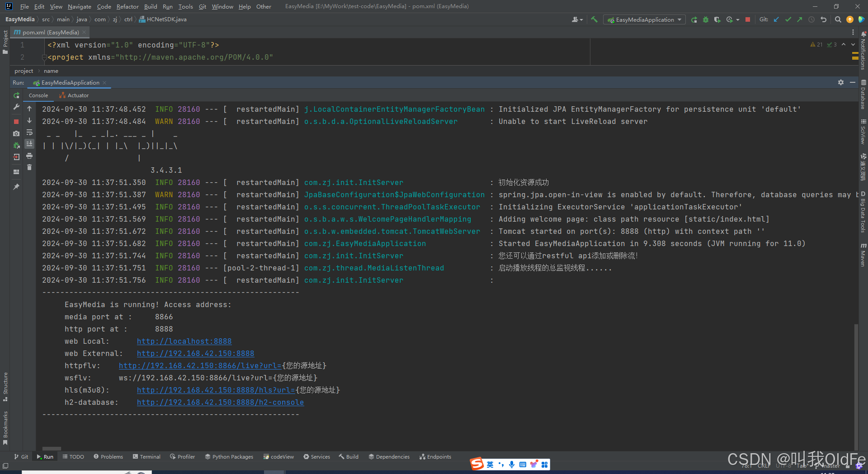The width and height of the screenshot is (868, 474).
Task: Click the httpflv live URL link
Action: tap(200, 365)
